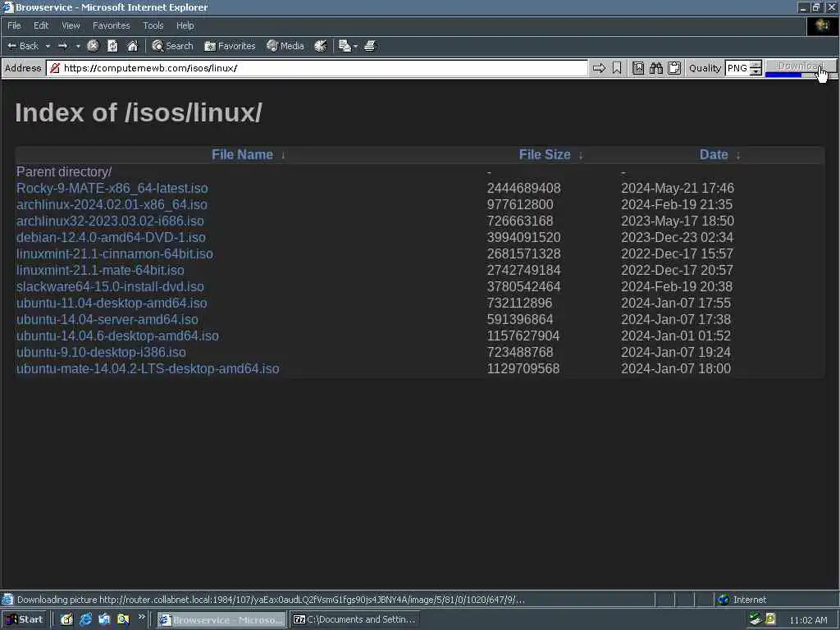Expand hidden quick launch icons chevron
840x630 pixels.
(141, 617)
